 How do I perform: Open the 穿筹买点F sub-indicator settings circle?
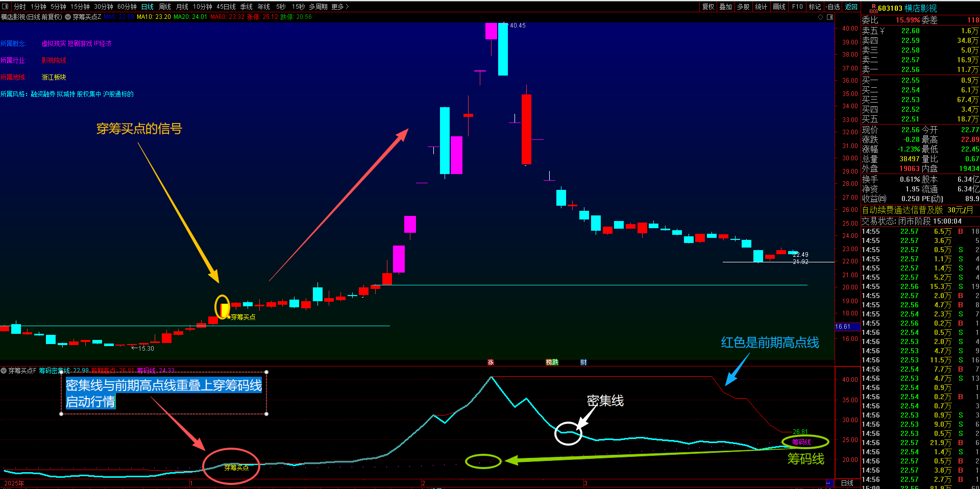(x=4, y=371)
